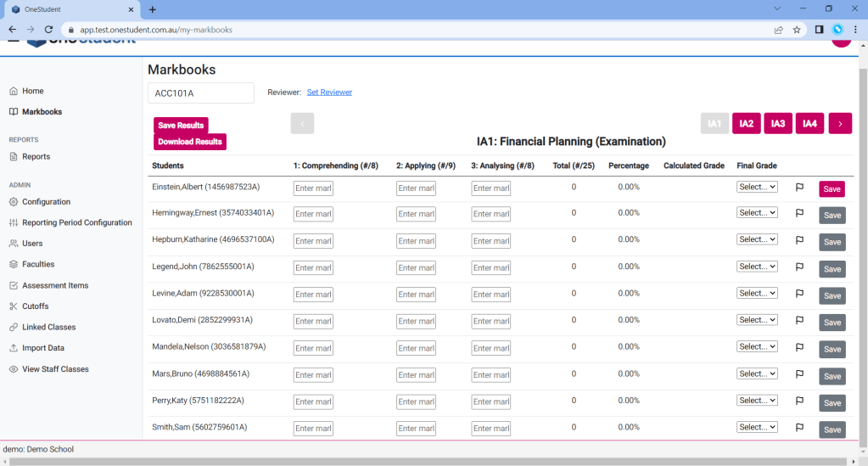Viewport: 868px width, 466px height.
Task: Open Final Grade dropdown for Sam Smith
Action: [757, 427]
